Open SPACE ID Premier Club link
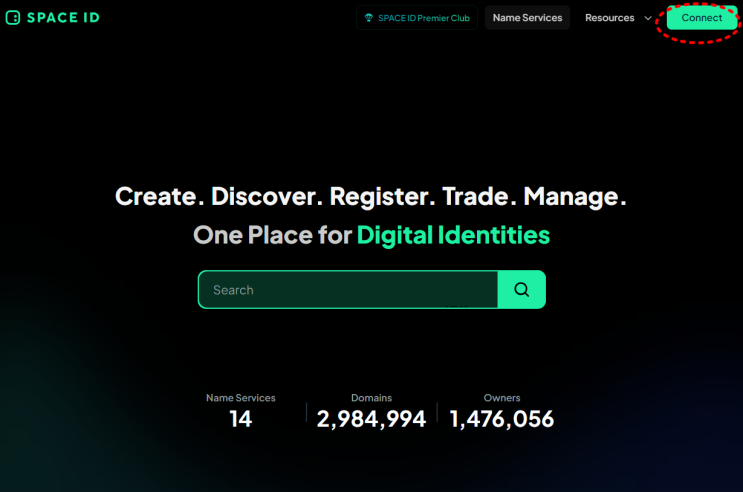 (417, 18)
